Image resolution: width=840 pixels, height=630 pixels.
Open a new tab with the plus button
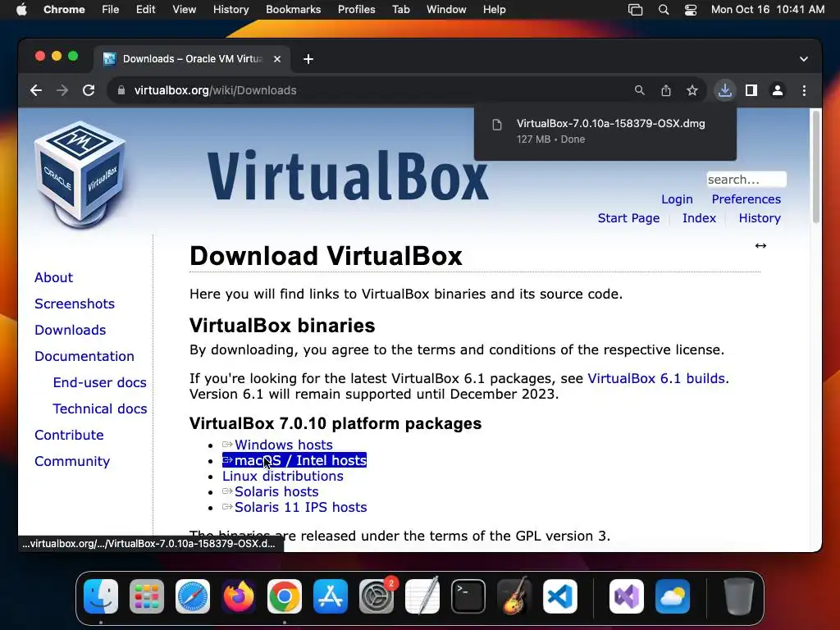coord(308,59)
